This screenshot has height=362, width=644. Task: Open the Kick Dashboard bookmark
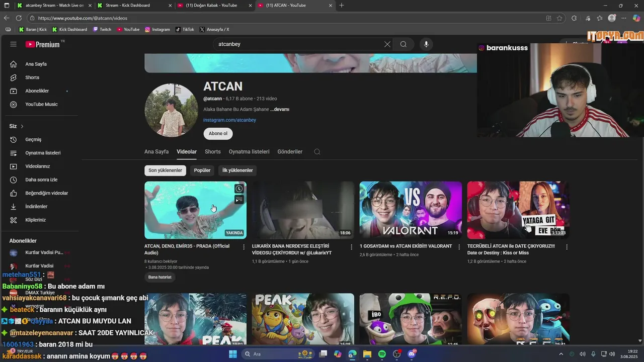tap(69, 30)
